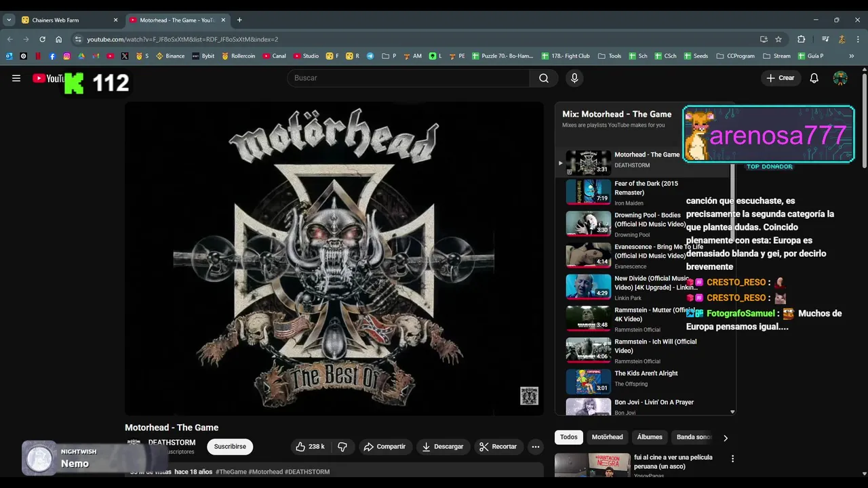Select the Álbumes filter chip
Viewport: 868px width, 488px height.
tap(650, 437)
